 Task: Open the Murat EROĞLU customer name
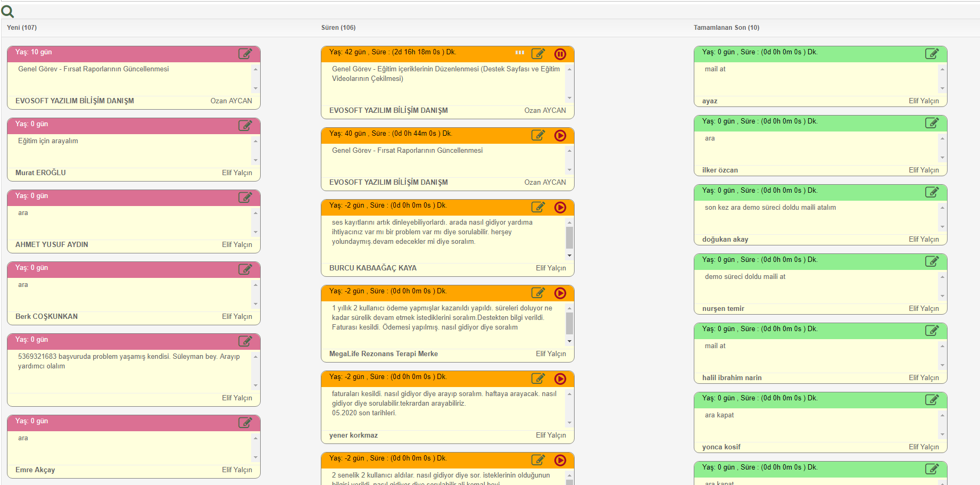tap(40, 172)
